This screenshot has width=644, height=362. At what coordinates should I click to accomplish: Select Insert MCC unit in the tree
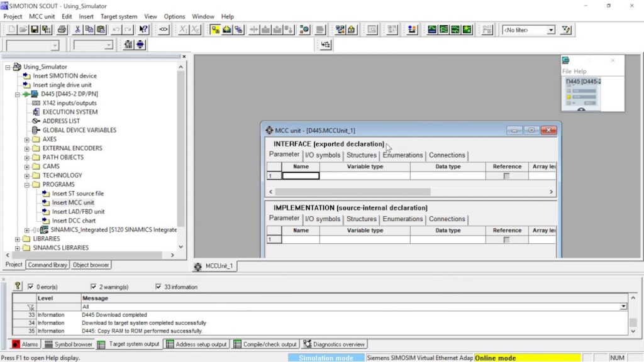tap(73, 202)
